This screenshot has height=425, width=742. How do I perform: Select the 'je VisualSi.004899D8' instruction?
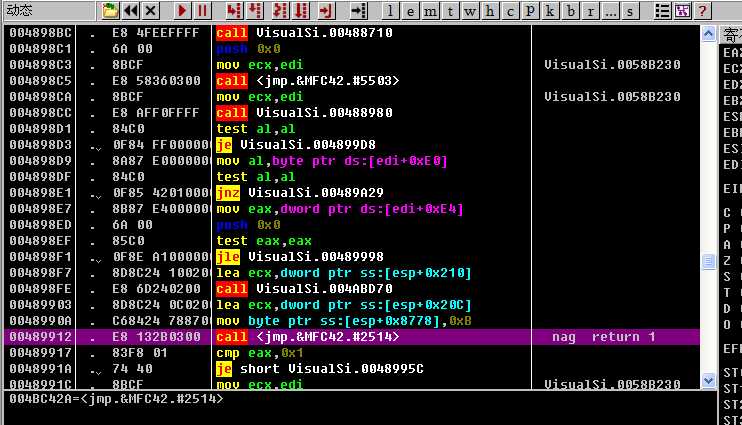coord(296,145)
